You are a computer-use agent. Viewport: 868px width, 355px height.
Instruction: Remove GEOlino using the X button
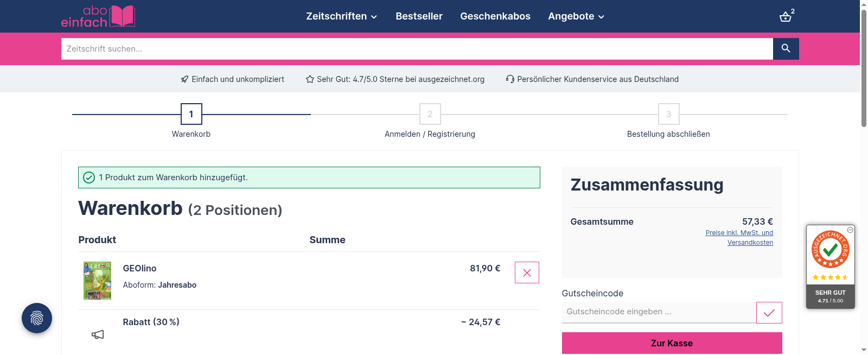pos(526,272)
